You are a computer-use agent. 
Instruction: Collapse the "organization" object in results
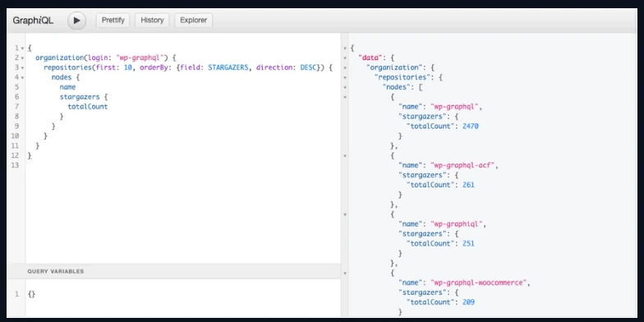345,67
